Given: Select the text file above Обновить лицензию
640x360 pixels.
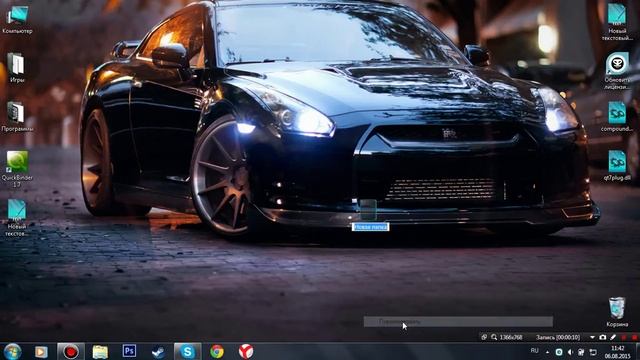Looking at the screenshot, I should 617,22.
